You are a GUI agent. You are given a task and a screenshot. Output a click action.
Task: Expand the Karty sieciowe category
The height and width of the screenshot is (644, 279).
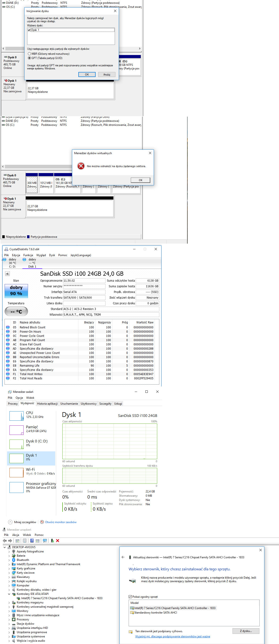(x=9, y=572)
